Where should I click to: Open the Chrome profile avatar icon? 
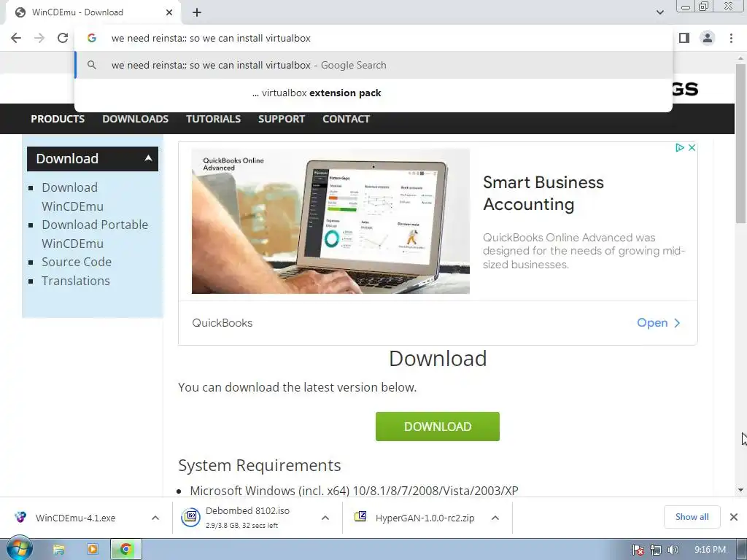click(x=708, y=38)
